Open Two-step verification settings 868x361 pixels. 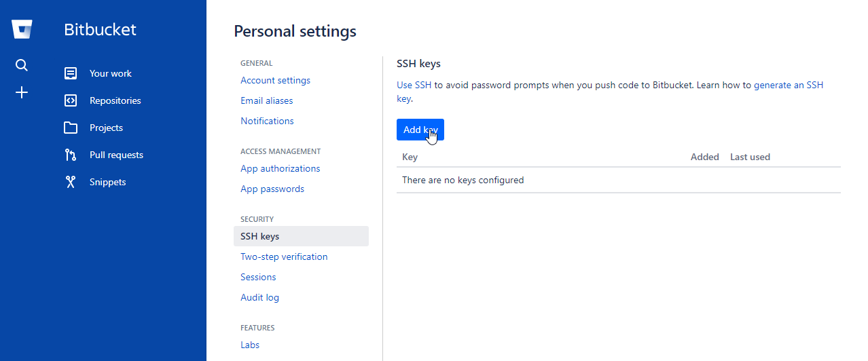pos(284,256)
